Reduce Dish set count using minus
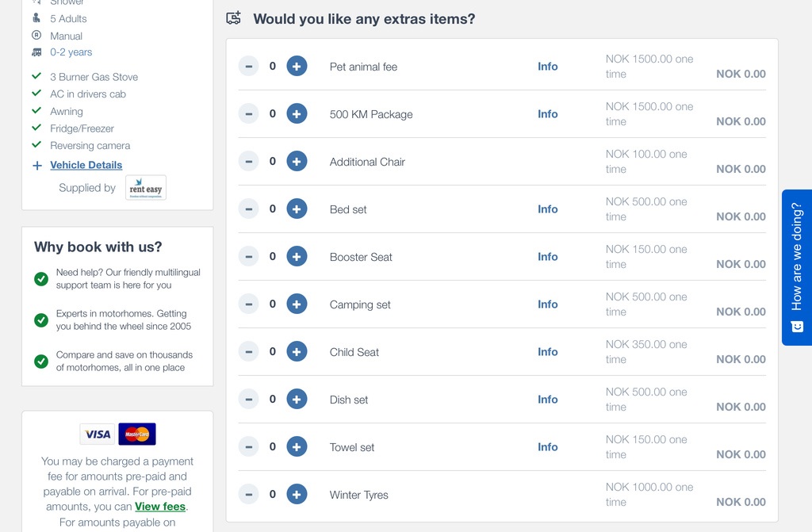Screen dimensions: 812x532 coord(249,400)
